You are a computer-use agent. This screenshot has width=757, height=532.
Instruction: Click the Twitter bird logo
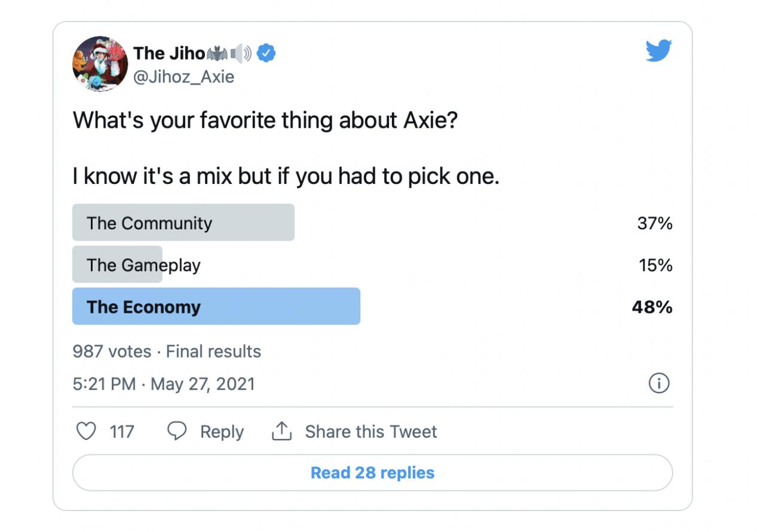tap(659, 51)
